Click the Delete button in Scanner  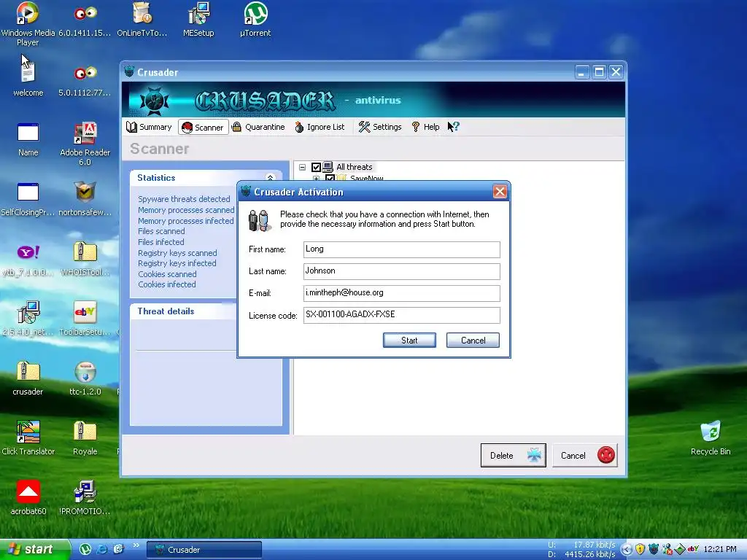513,455
